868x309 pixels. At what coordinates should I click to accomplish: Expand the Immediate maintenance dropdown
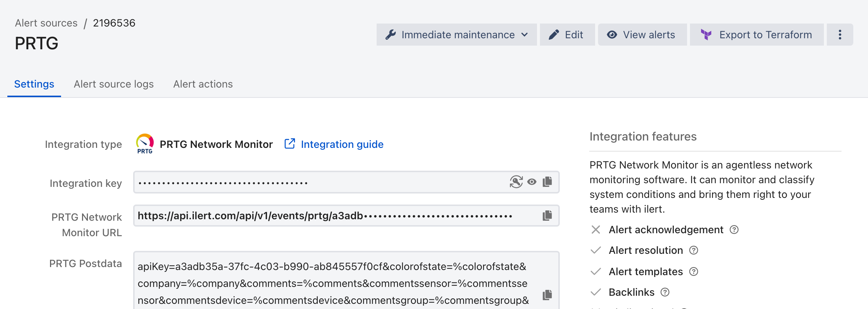coord(457,35)
